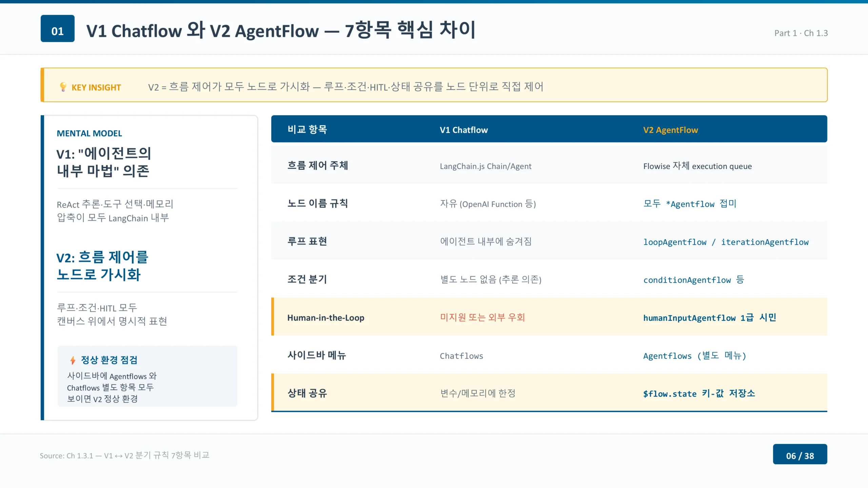
Task: Click the KEY INSIGHT label
Action: point(96,87)
